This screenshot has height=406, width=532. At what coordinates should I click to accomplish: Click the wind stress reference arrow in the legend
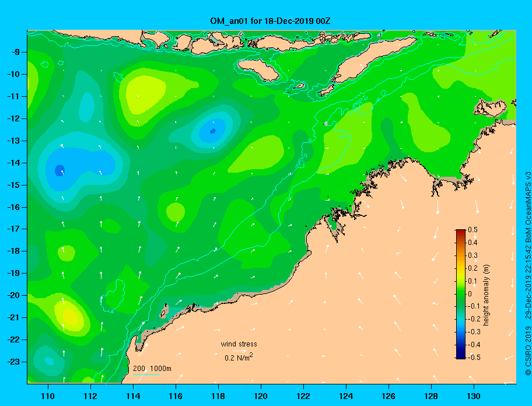(239, 351)
